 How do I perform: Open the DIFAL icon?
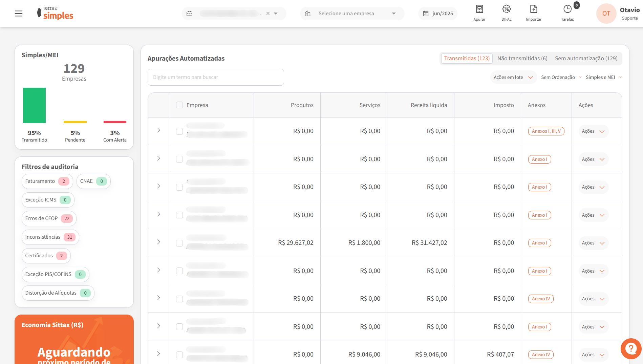[506, 9]
